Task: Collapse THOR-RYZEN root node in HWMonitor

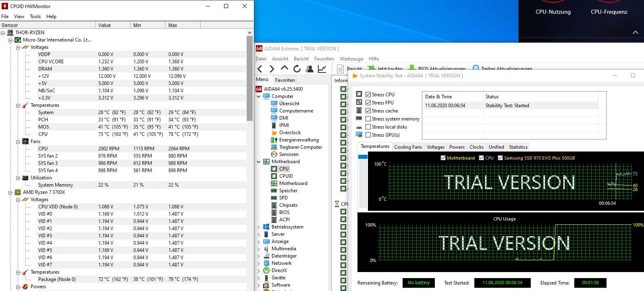Action: coord(3,33)
